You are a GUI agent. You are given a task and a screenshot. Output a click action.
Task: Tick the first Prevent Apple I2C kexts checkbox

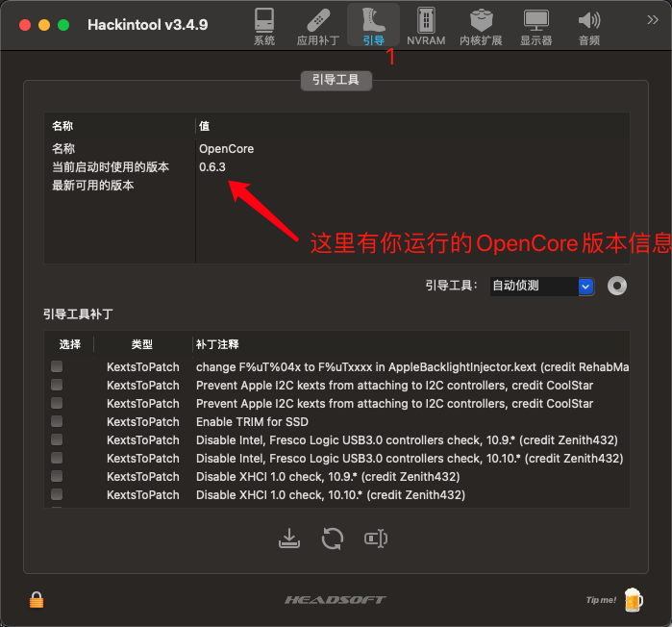point(57,385)
